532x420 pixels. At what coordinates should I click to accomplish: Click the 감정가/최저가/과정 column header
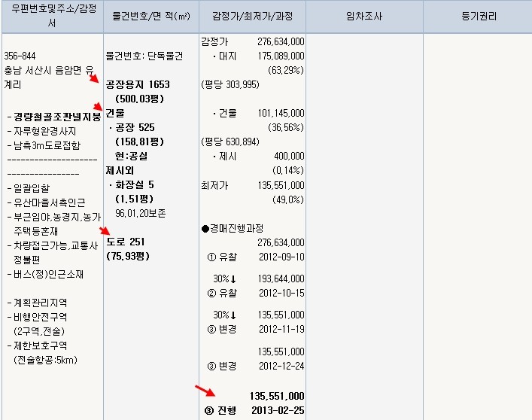(x=252, y=17)
